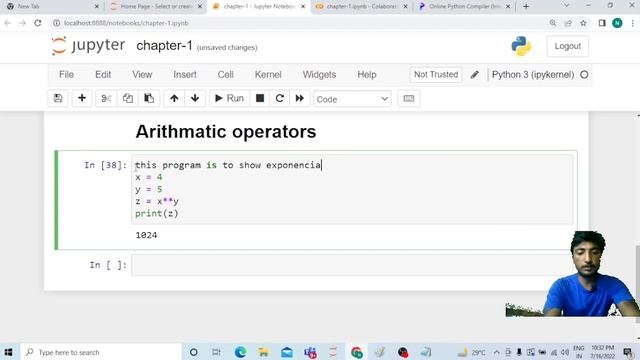Image resolution: width=640 pixels, height=360 pixels.
Task: Open the Insert menu
Action: [185, 75]
